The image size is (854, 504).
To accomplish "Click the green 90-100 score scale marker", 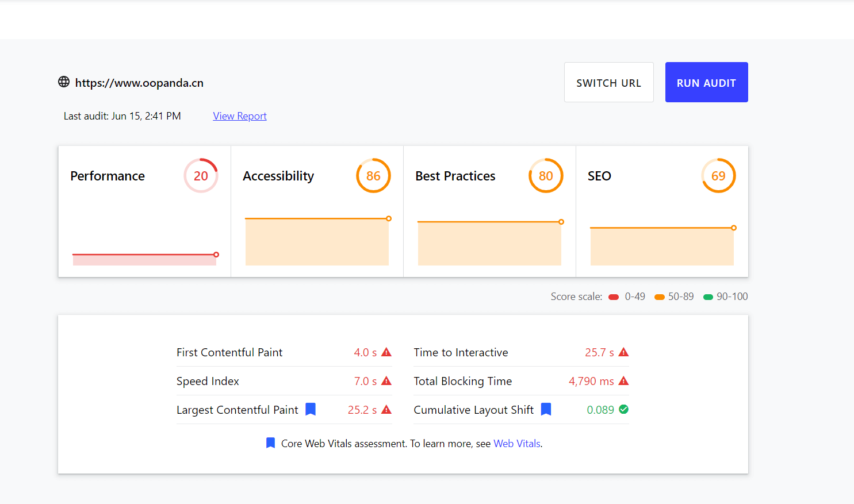I will (x=709, y=297).
